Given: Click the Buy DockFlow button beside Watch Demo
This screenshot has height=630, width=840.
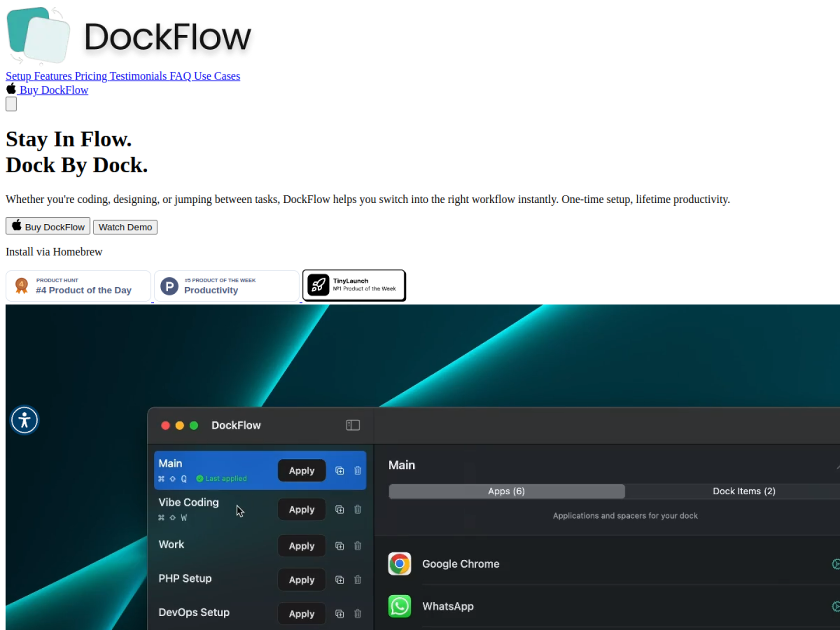Looking at the screenshot, I should point(48,226).
